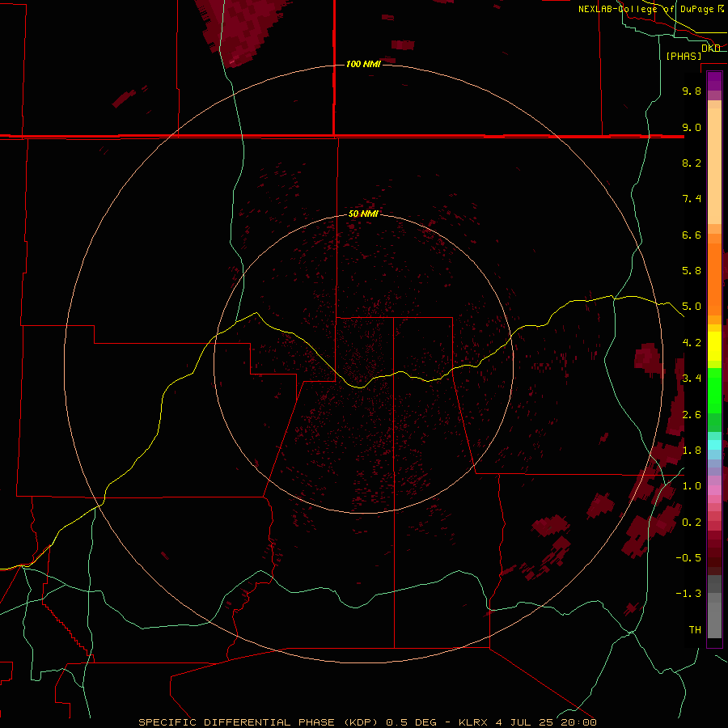Click the purple top segment of color bar
This screenshot has height=728, width=728.
[x=714, y=81]
